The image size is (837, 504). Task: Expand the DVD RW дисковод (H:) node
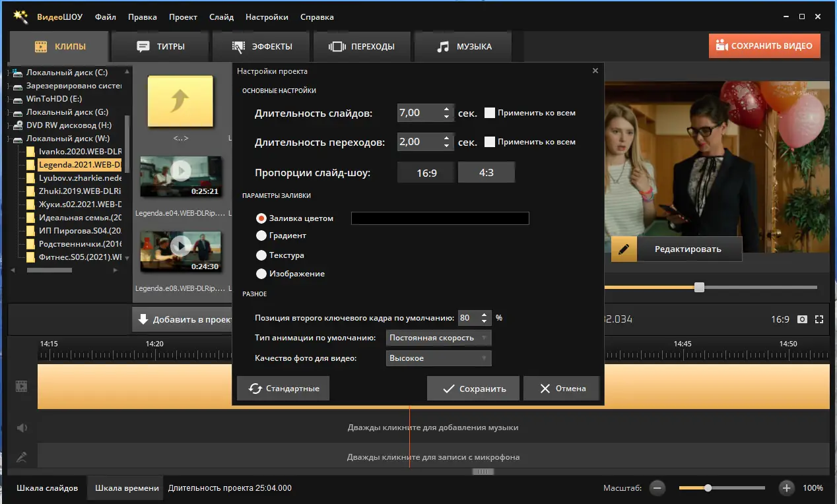(x=8, y=125)
